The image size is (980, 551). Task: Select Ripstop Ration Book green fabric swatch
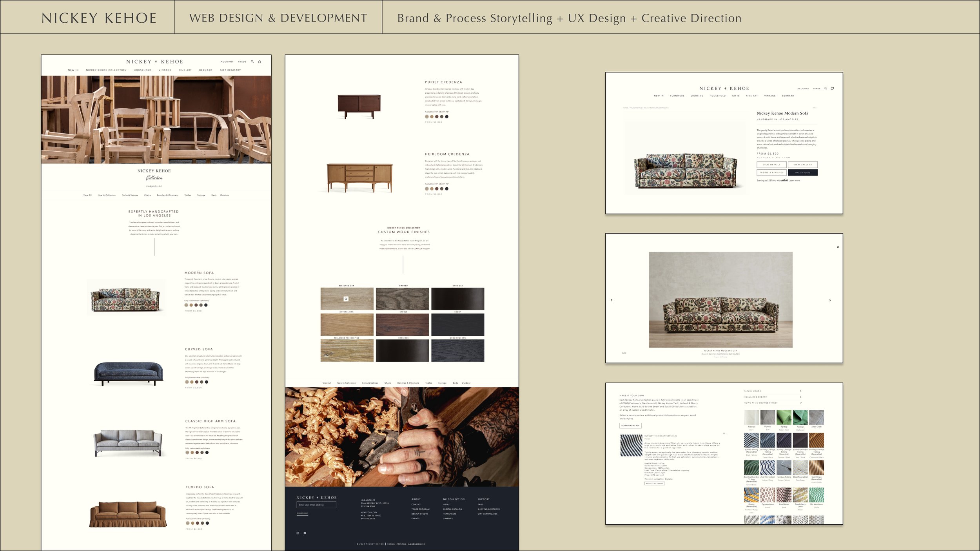(x=784, y=418)
